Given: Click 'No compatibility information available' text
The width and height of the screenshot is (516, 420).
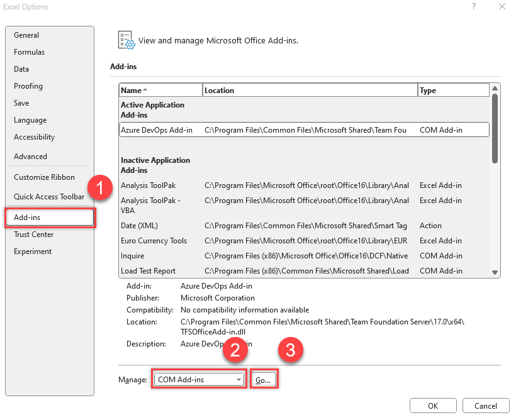Looking at the screenshot, I should pyautogui.click(x=245, y=310).
